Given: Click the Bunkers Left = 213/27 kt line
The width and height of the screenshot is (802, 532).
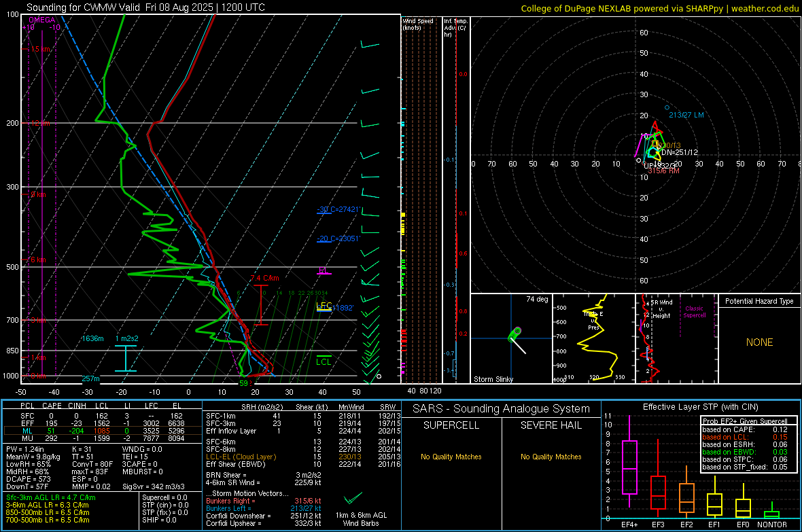Looking at the screenshot, I should coord(264,508).
